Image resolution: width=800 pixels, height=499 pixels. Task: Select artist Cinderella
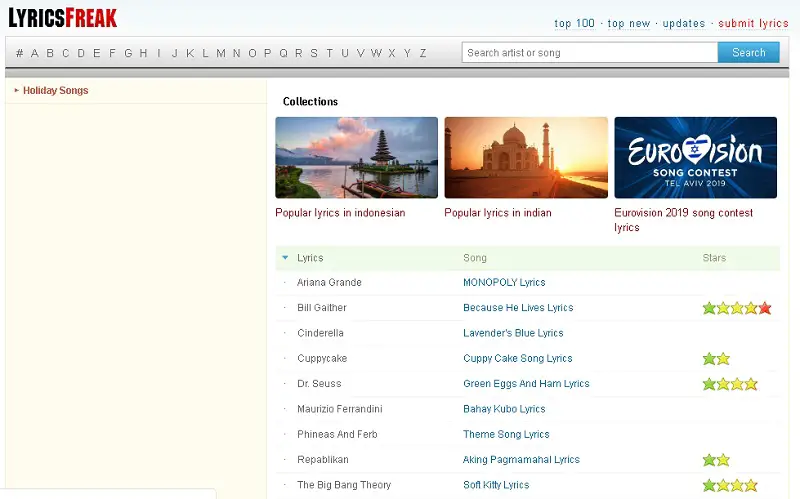pos(320,333)
